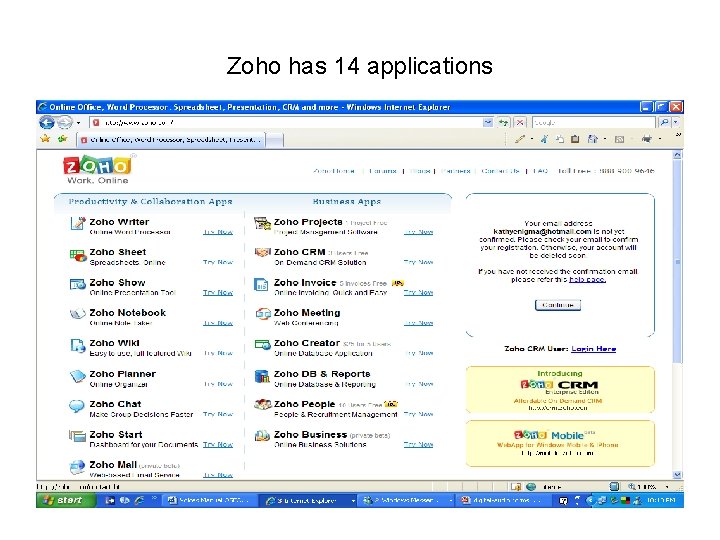Click the browser Forward arrow button

tap(65, 123)
